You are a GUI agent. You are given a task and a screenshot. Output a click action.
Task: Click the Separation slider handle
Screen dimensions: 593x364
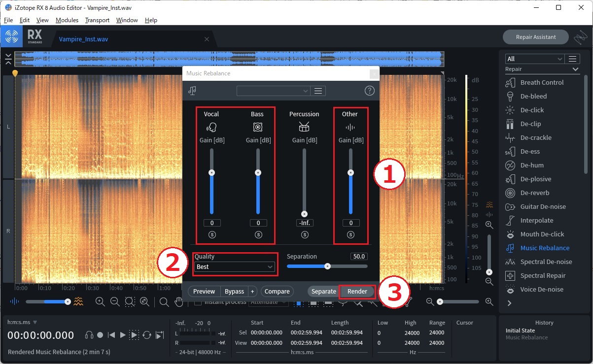[327, 266]
